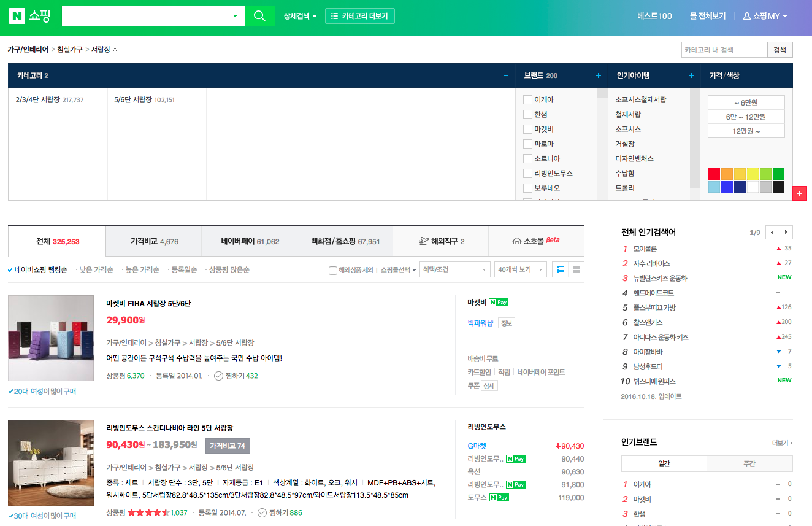Image resolution: width=812 pixels, height=526 pixels.
Task: Switch to the 가격비교 tab
Action: click(154, 242)
